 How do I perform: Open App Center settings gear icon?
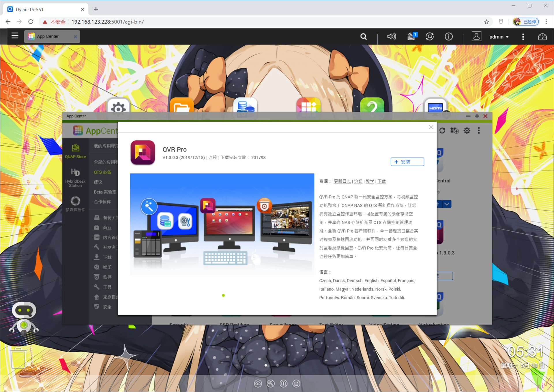[x=467, y=131]
